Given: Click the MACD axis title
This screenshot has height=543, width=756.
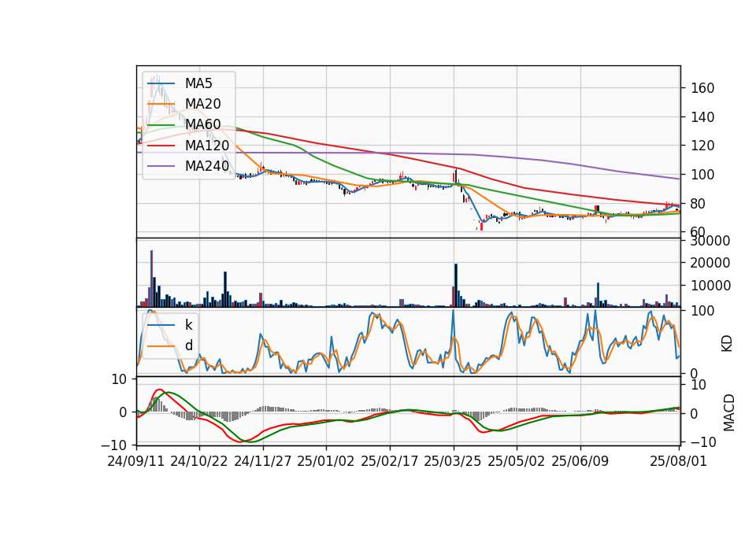Looking at the screenshot, I should (x=728, y=412).
